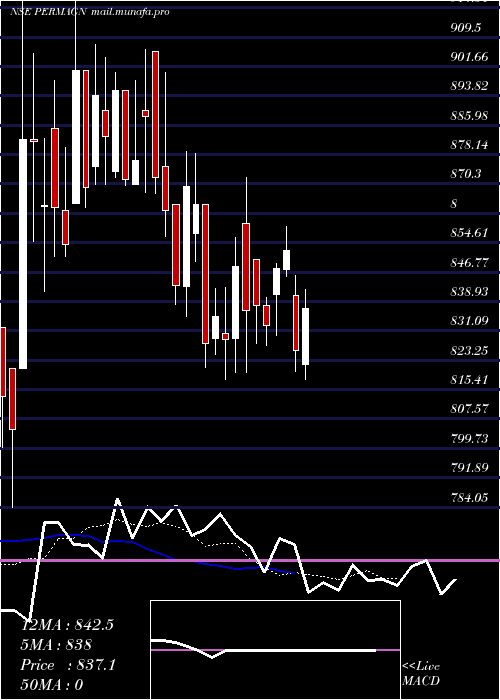The width and height of the screenshot is (500, 700).
Task: Click inside the MACD inset chart box
Action: 275,650
